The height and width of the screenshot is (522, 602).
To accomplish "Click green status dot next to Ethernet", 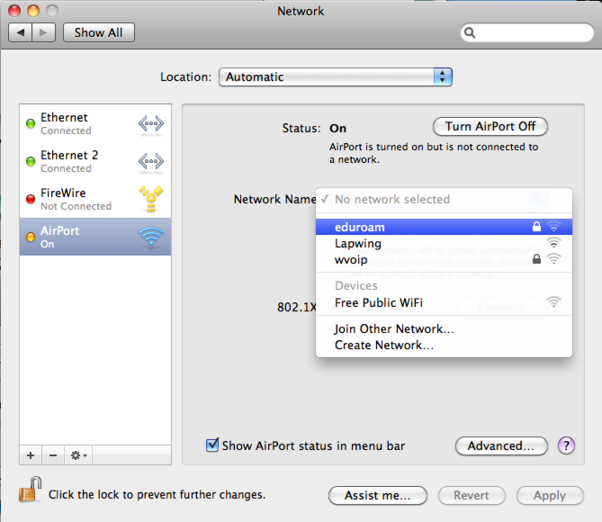I will tap(30, 124).
